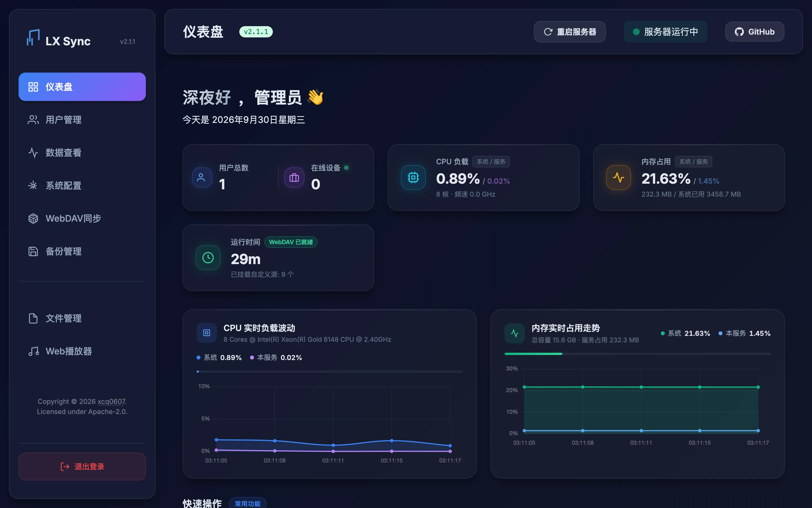The height and width of the screenshot is (508, 812).
Task: Click the 重启服务器 button
Action: click(x=570, y=32)
